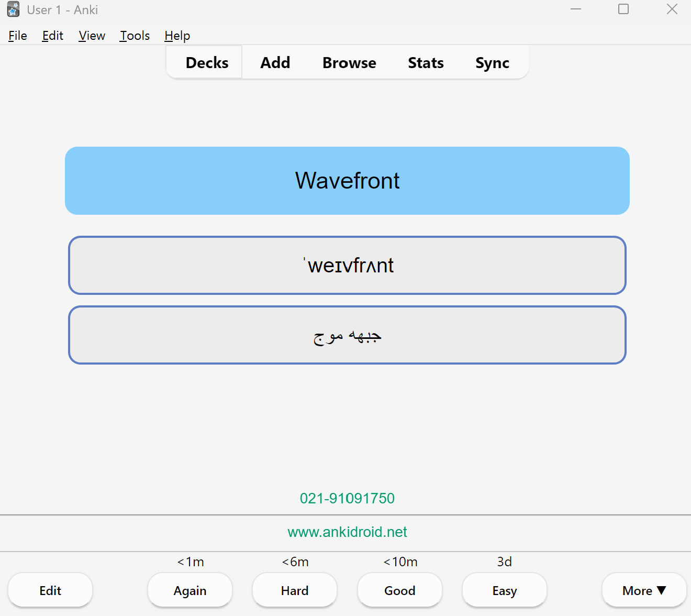Open the www.ankidroid.net link
Screen dimensions: 691x616
tap(347, 532)
